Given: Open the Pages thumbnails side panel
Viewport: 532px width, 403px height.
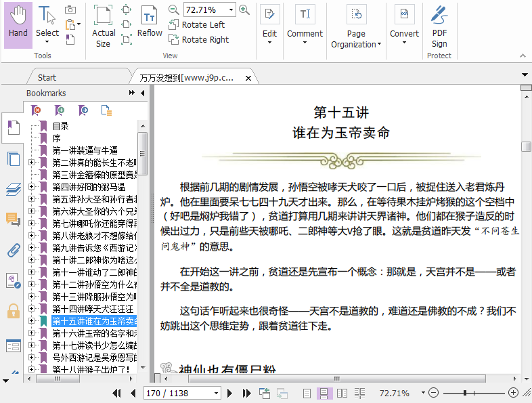Looking at the screenshot, I should 14,159.
